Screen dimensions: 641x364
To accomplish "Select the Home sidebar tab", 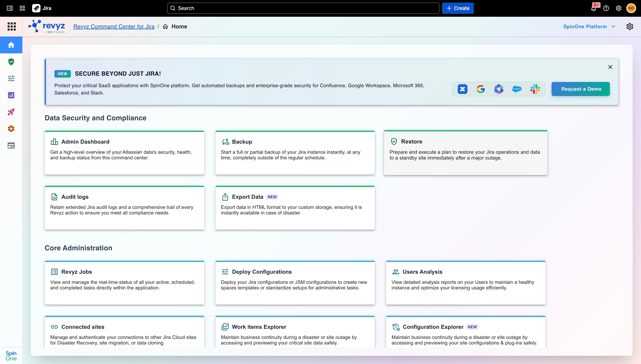I will (x=11, y=45).
